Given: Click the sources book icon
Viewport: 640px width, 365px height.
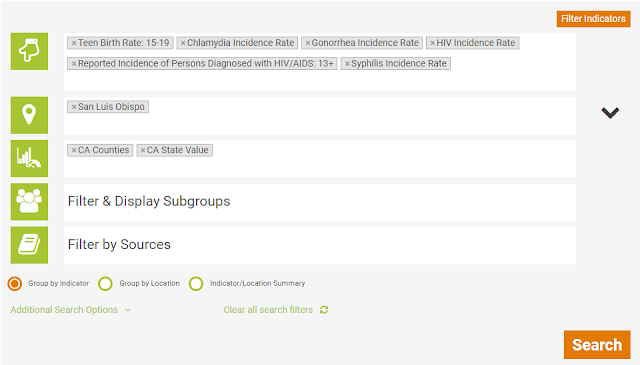Looking at the screenshot, I should [x=29, y=245].
